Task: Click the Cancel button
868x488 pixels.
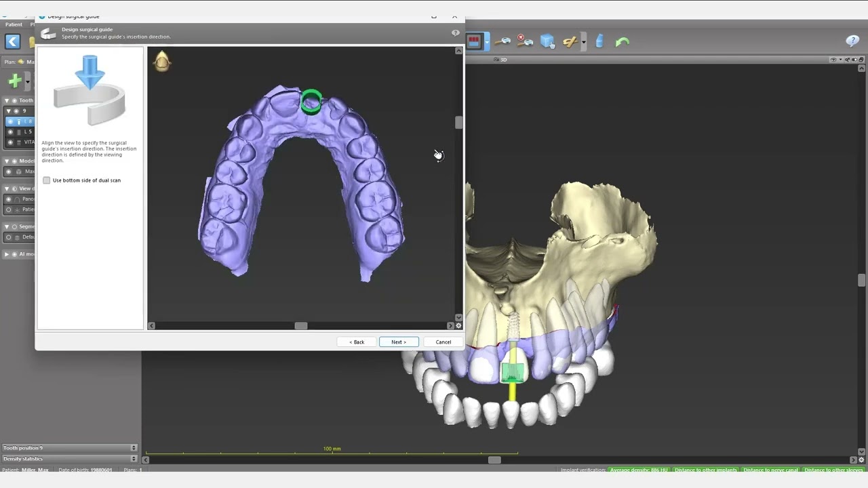Action: pos(443,342)
